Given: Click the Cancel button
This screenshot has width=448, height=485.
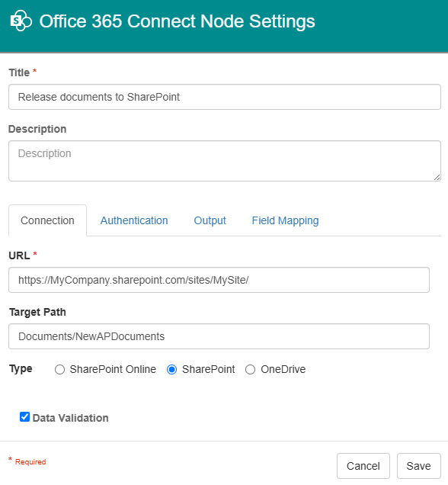Looking at the screenshot, I should [x=363, y=466].
